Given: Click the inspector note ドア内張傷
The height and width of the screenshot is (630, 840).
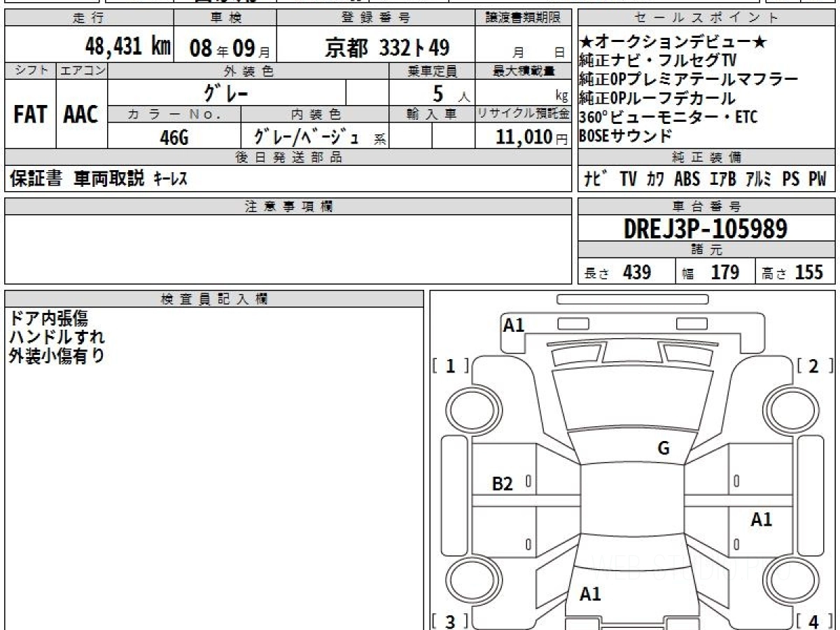Looking at the screenshot, I should pos(49,318).
